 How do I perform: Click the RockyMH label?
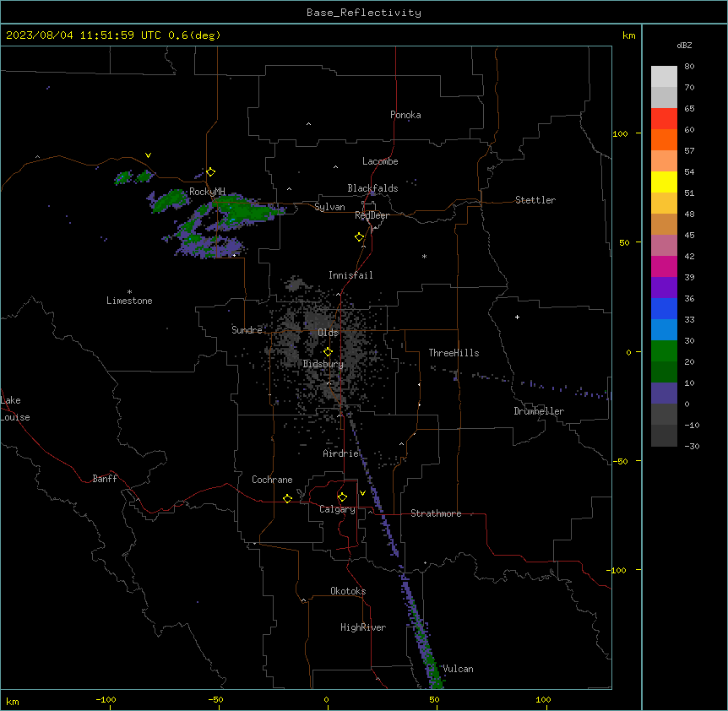tap(207, 192)
